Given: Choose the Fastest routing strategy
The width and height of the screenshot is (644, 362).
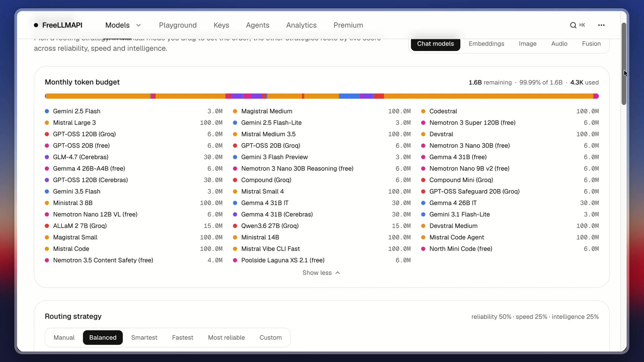Looking at the screenshot, I should [x=182, y=338].
